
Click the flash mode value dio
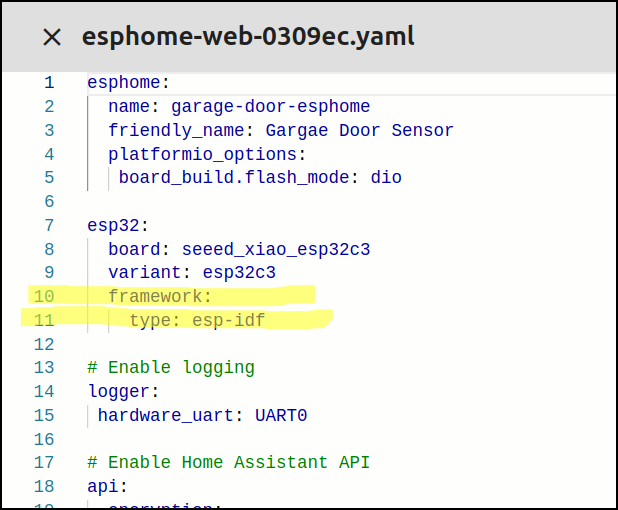386,178
